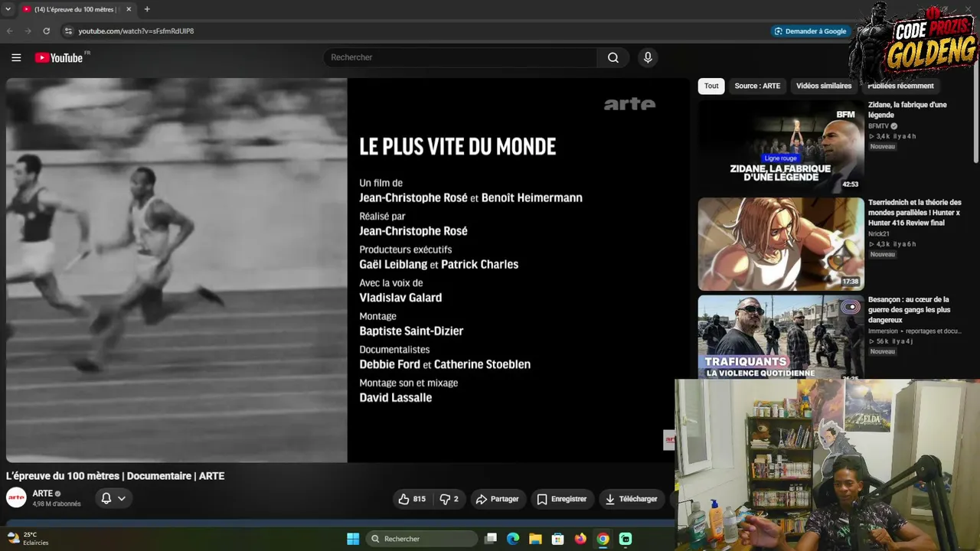The image size is (980, 551).
Task: Select the Publiées récemment filter chip
Action: tap(900, 86)
